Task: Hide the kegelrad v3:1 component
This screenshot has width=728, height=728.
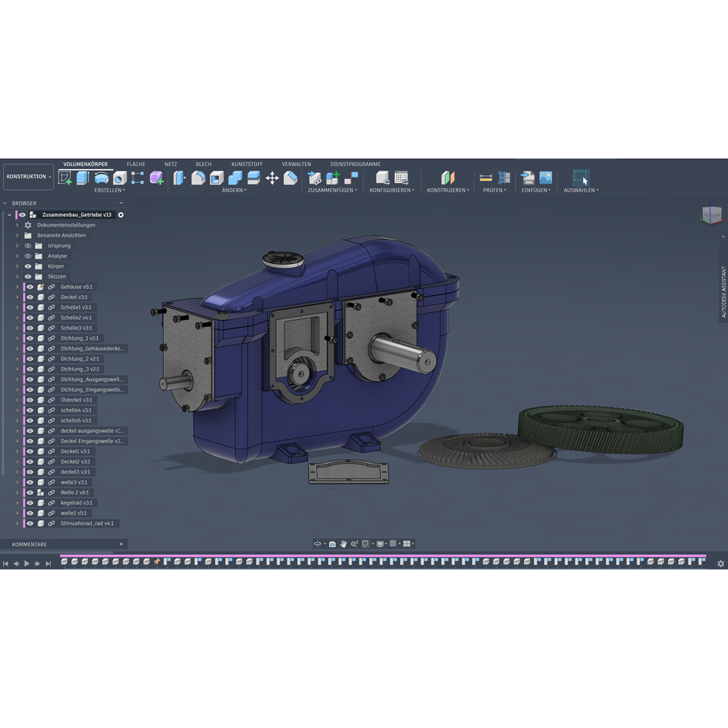Action: (30, 503)
